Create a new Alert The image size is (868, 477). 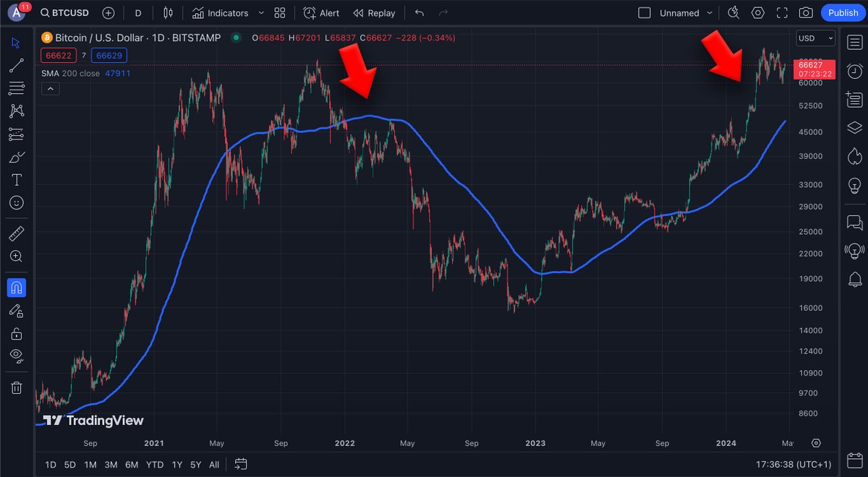pos(322,13)
